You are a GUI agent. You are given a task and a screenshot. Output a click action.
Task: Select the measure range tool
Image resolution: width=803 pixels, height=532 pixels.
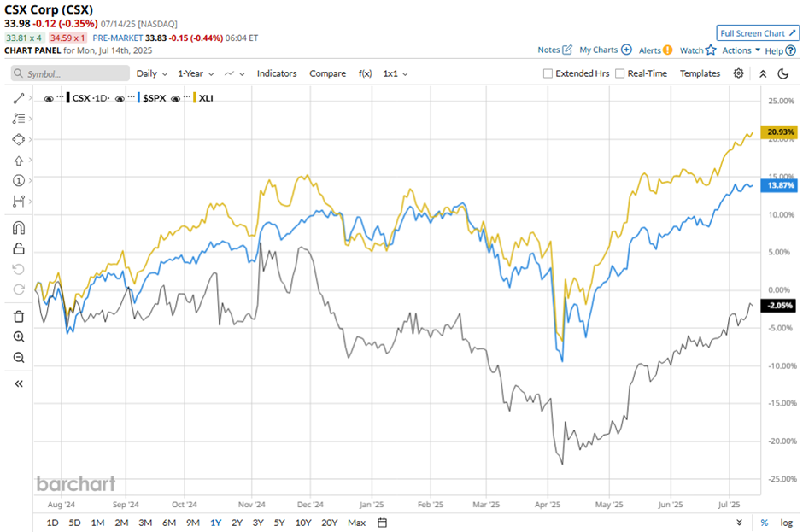[19, 201]
